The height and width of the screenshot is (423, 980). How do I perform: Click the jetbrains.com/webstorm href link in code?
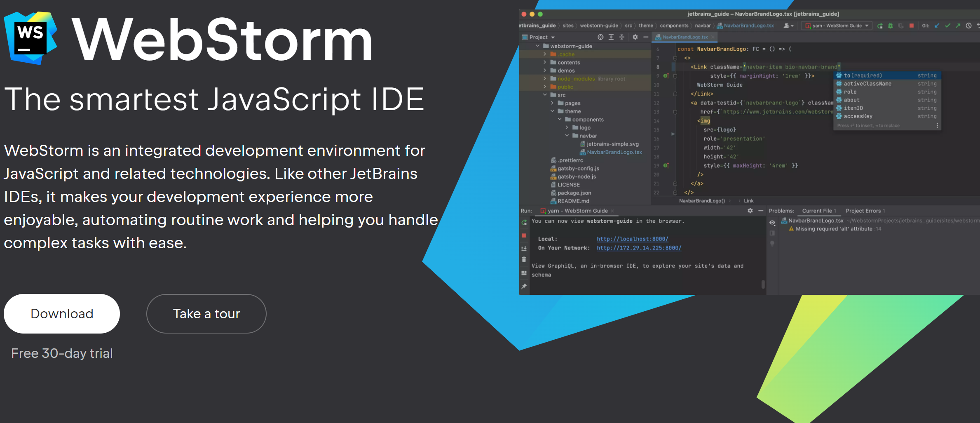(x=778, y=112)
